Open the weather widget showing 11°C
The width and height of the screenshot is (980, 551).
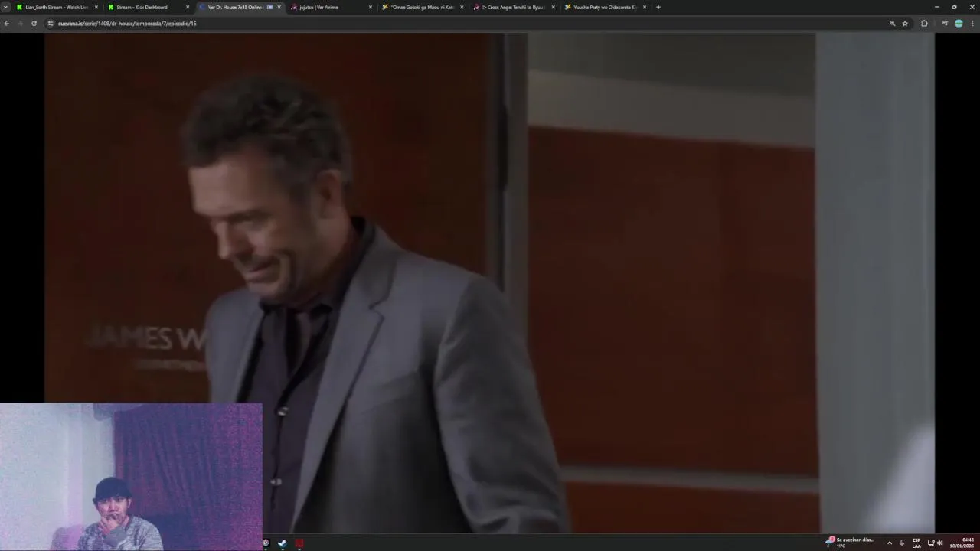point(850,543)
